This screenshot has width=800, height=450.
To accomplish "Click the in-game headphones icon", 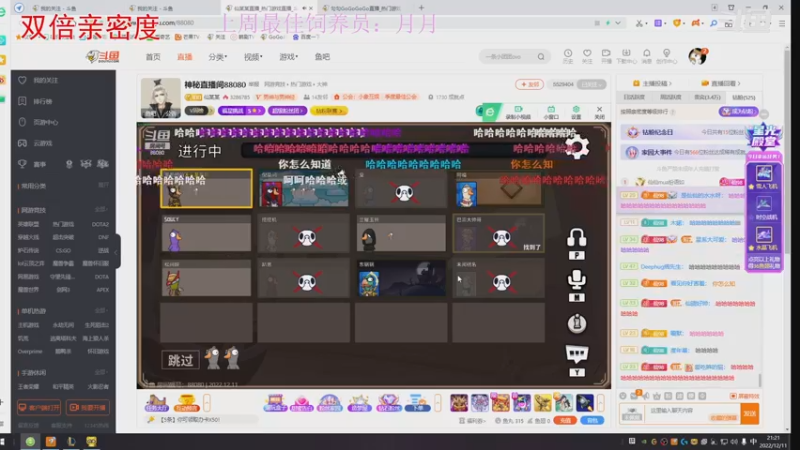I will click(x=577, y=238).
